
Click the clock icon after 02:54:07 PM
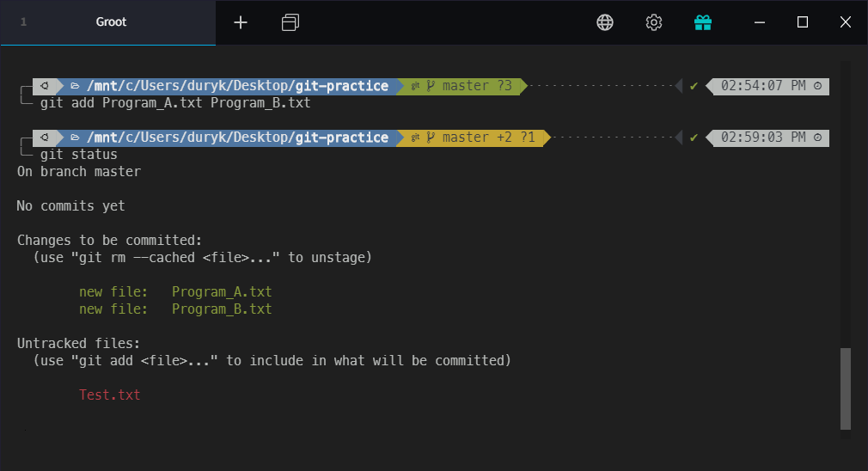click(817, 86)
